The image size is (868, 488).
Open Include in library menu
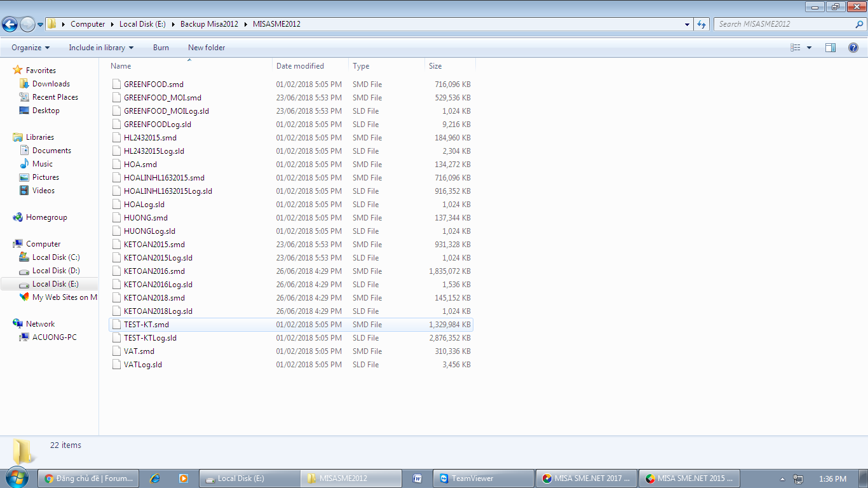pos(101,48)
